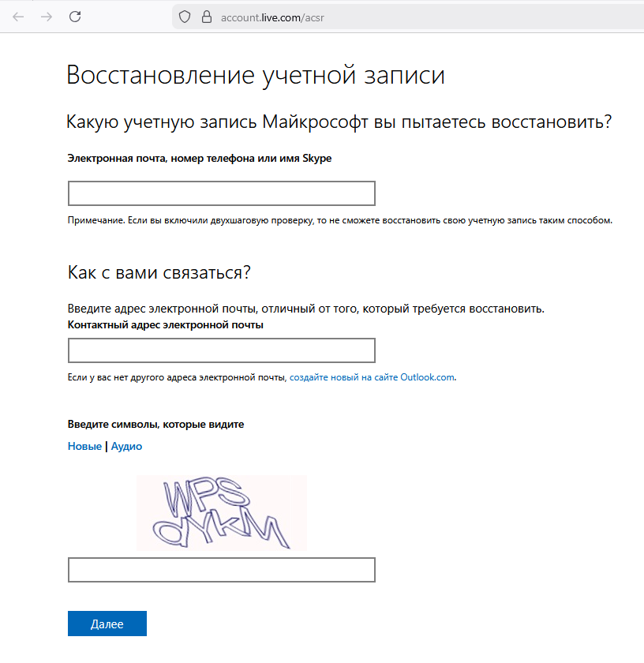Click the browser back arrow
644x663 pixels.
(17, 16)
